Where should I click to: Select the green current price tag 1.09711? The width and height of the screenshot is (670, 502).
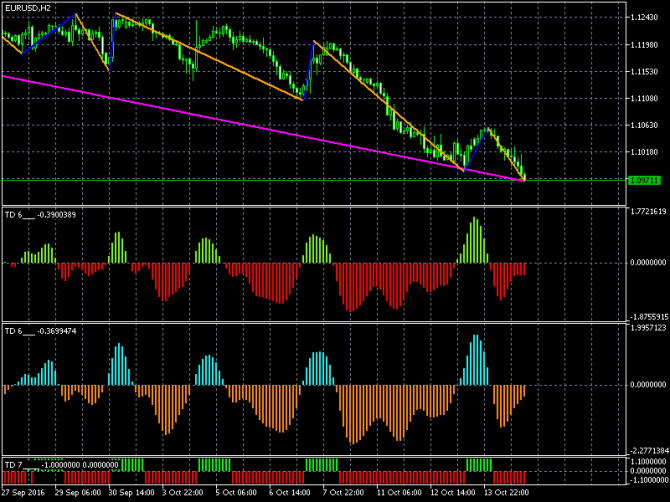[x=644, y=181]
